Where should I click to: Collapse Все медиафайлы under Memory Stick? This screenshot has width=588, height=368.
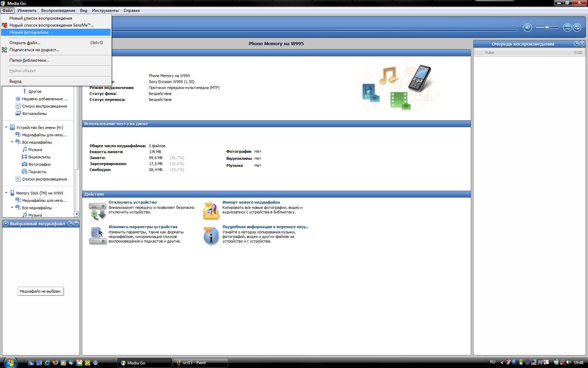(12, 208)
